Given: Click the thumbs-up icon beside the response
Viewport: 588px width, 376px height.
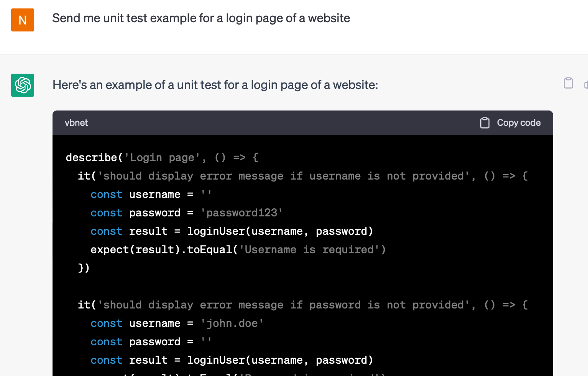Looking at the screenshot, I should coord(585,84).
